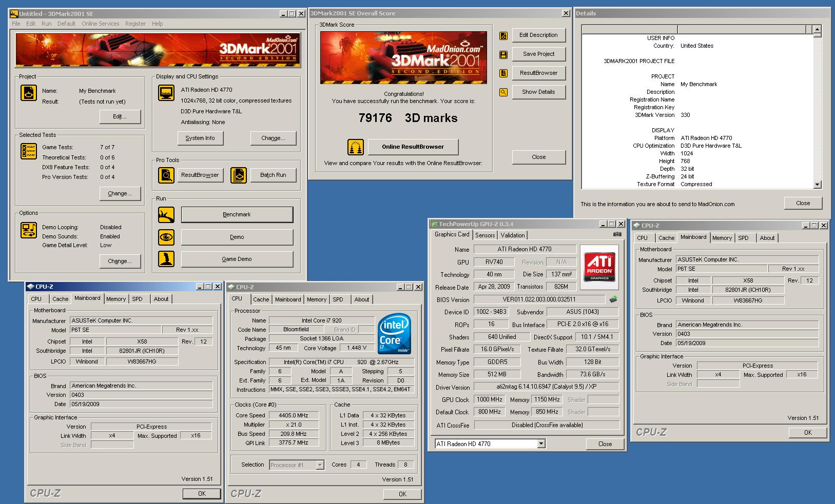835x504 pixels.
Task: Click the Options demo settings icon
Action: point(29,230)
